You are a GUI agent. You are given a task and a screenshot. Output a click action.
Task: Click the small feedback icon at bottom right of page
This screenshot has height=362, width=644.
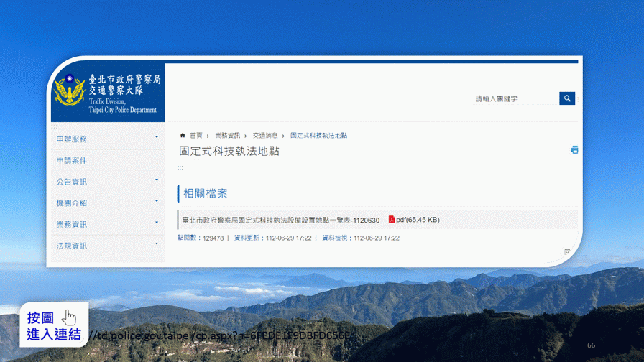coord(567,252)
